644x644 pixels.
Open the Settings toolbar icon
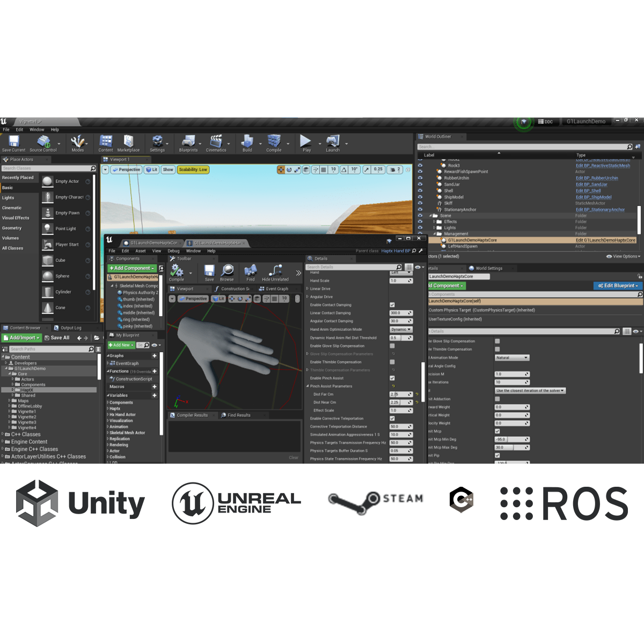157,143
